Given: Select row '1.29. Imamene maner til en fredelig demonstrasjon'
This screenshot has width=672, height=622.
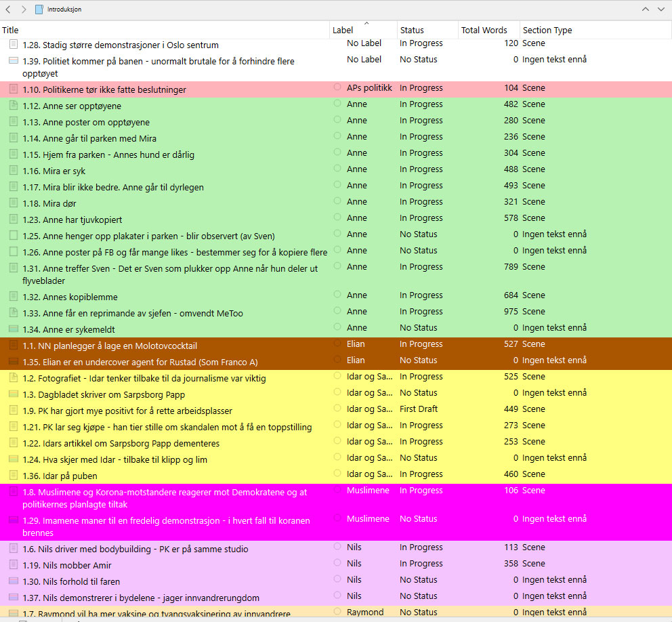Looking at the screenshot, I should click(336, 526).
